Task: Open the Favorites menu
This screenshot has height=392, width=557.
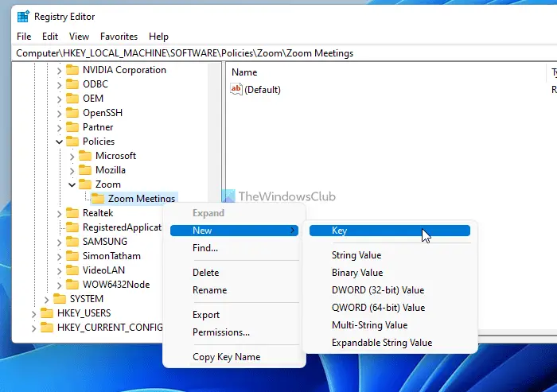Action: tap(119, 37)
